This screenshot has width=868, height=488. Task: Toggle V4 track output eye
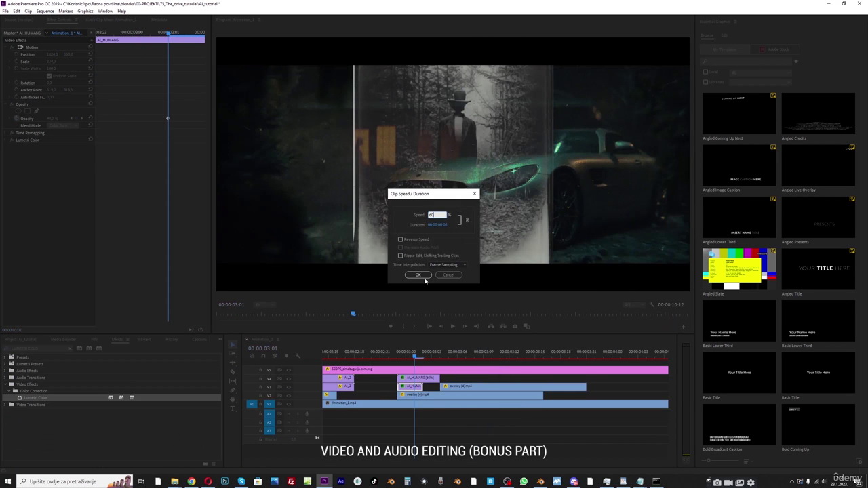click(x=288, y=378)
